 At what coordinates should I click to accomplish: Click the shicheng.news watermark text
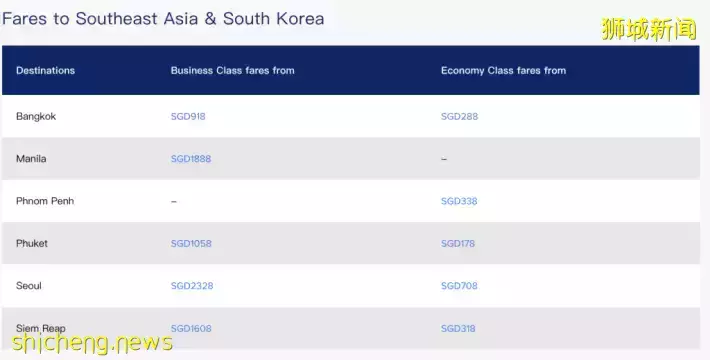92,343
